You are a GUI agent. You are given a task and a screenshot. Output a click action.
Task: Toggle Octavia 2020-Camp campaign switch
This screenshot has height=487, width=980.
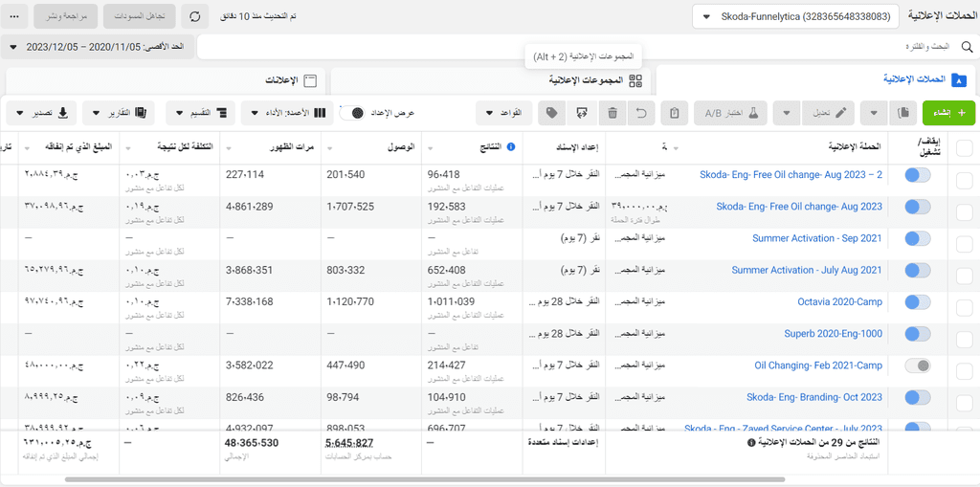click(918, 302)
